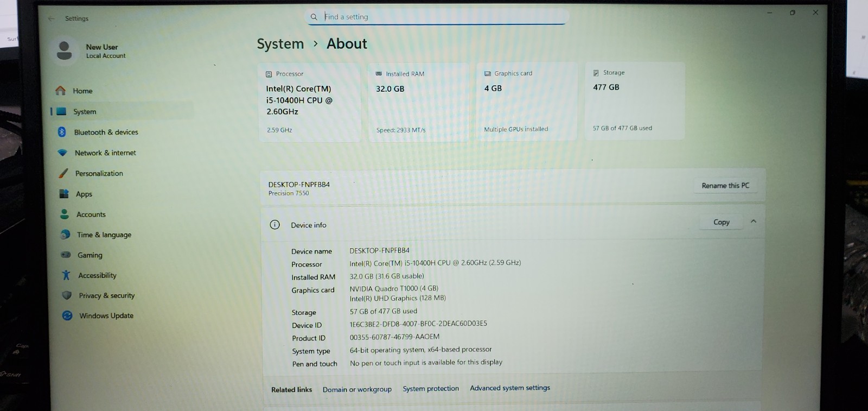Click the Apps icon in sidebar

click(64, 194)
